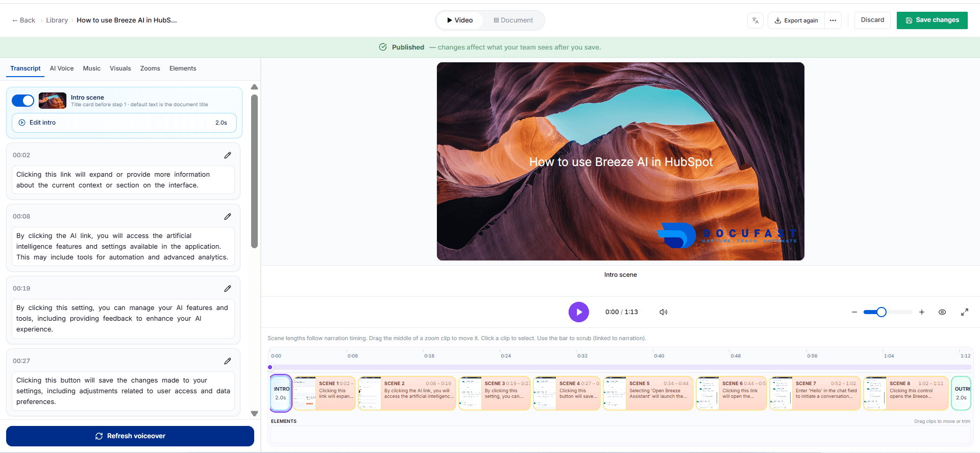Select the OUTRO clip in timeline

click(x=961, y=393)
